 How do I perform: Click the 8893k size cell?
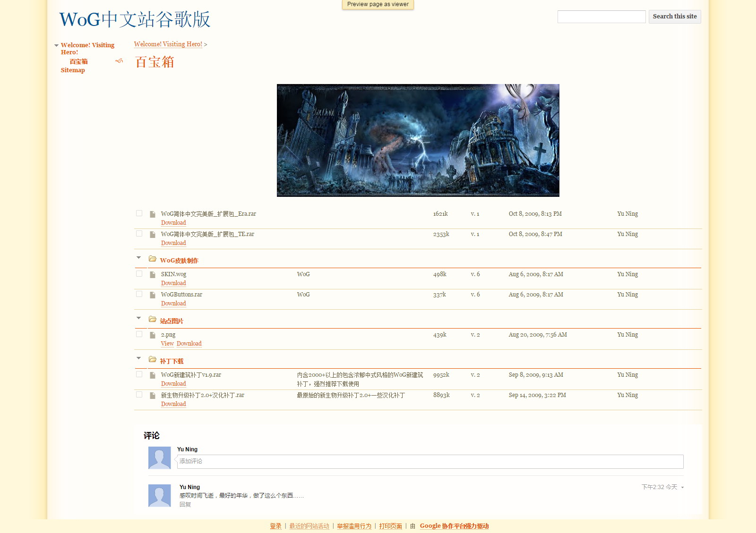click(x=441, y=395)
